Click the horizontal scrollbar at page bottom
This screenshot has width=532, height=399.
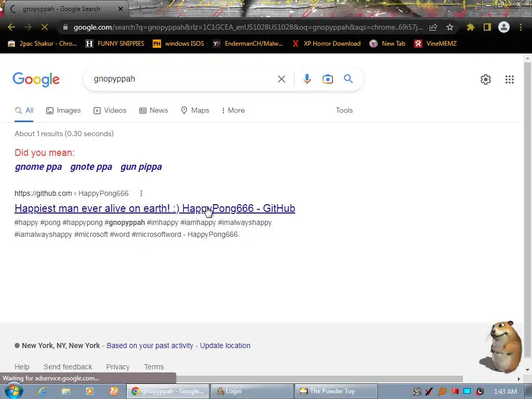(319, 378)
